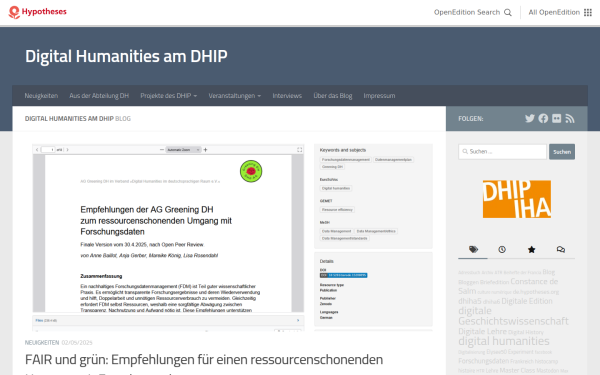Viewport: 600px width, 375px height.
Task: Open the FAIR und grün post title
Action: click(x=204, y=359)
